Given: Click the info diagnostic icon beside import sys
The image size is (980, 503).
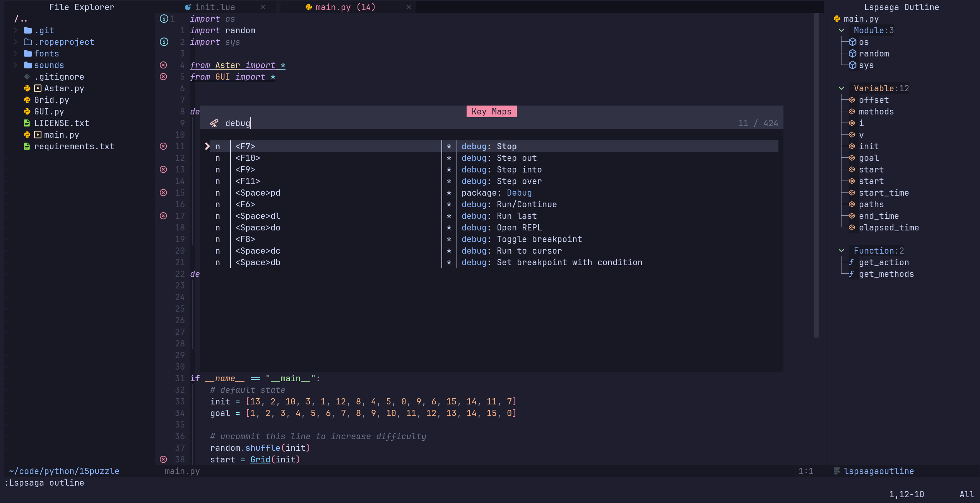Looking at the screenshot, I should (x=164, y=42).
